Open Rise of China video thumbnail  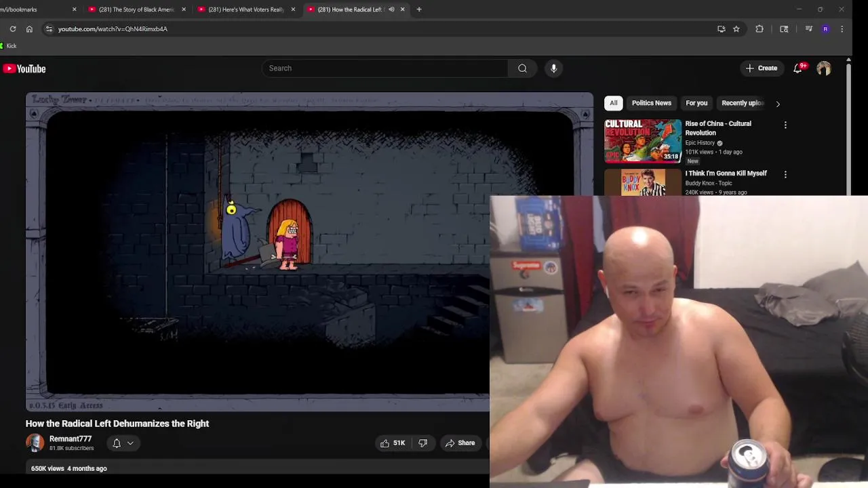[x=643, y=141]
